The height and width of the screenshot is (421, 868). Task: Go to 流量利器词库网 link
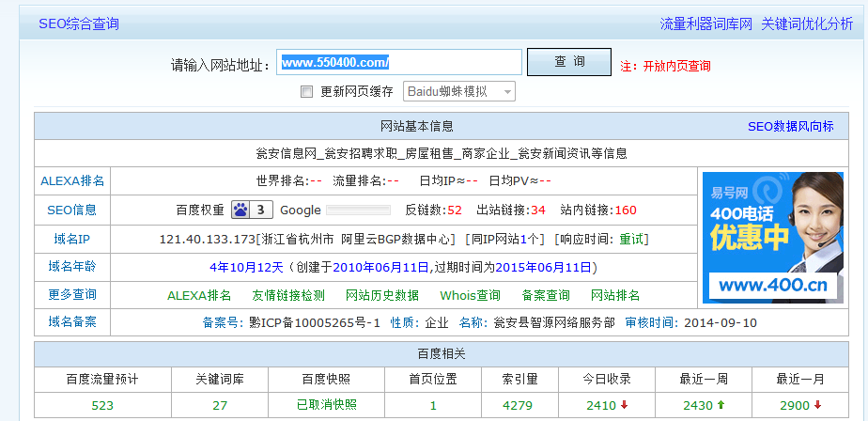pos(705,23)
